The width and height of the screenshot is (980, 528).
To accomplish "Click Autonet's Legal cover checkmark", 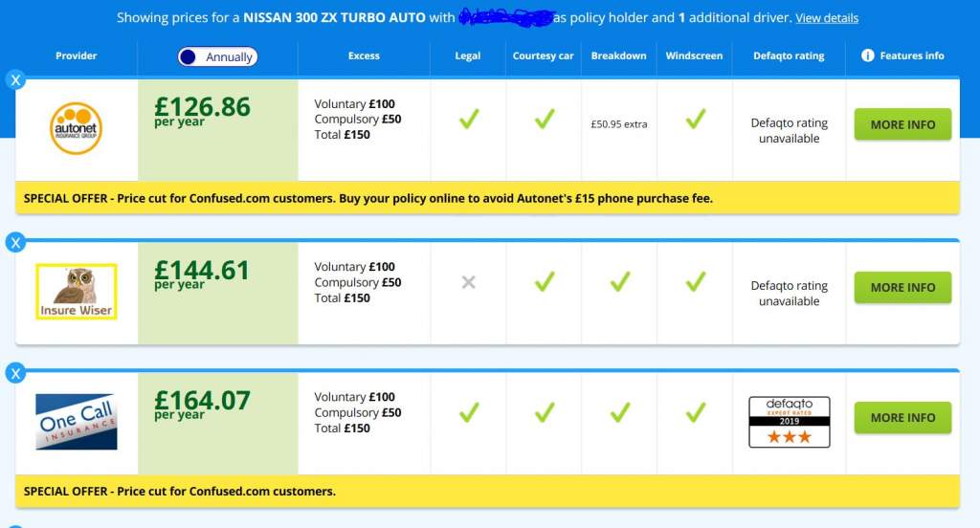I will coord(468,120).
